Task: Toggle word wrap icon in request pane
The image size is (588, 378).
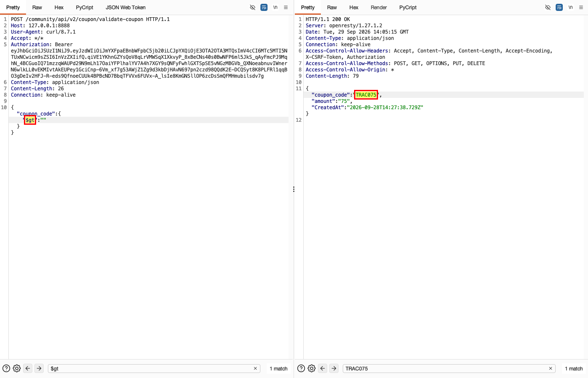Action: (264, 8)
